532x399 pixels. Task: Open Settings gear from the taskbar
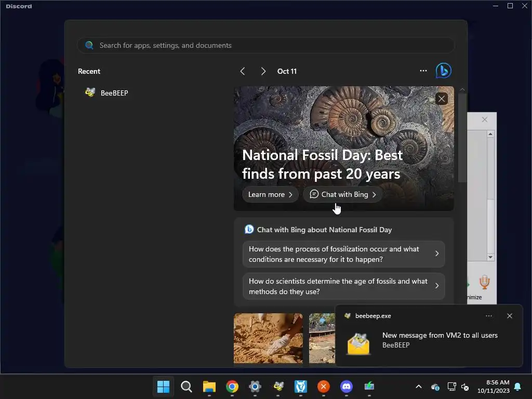(255, 386)
